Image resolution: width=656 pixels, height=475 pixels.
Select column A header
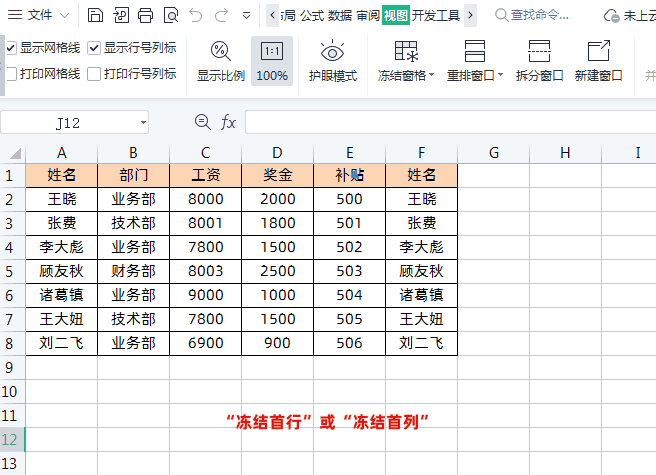coord(62,153)
